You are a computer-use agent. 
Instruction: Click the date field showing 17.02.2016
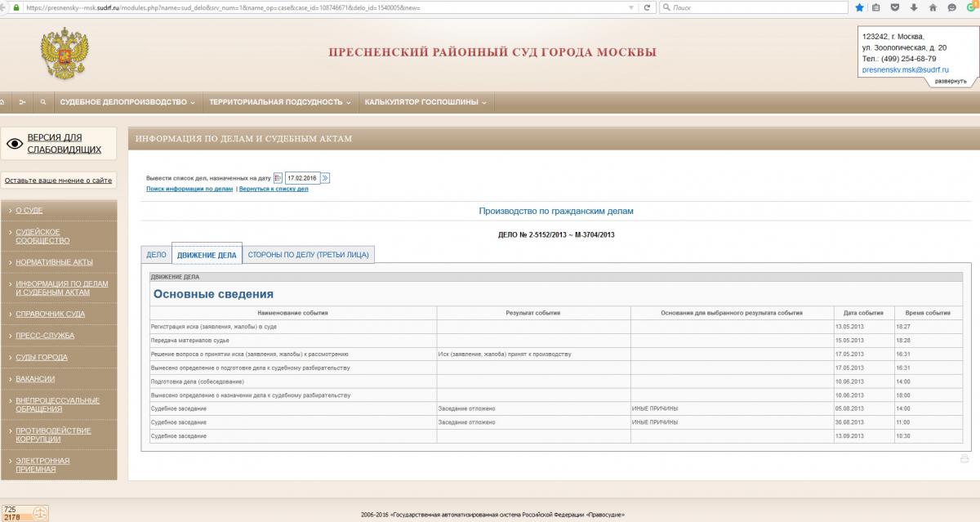[x=302, y=177]
